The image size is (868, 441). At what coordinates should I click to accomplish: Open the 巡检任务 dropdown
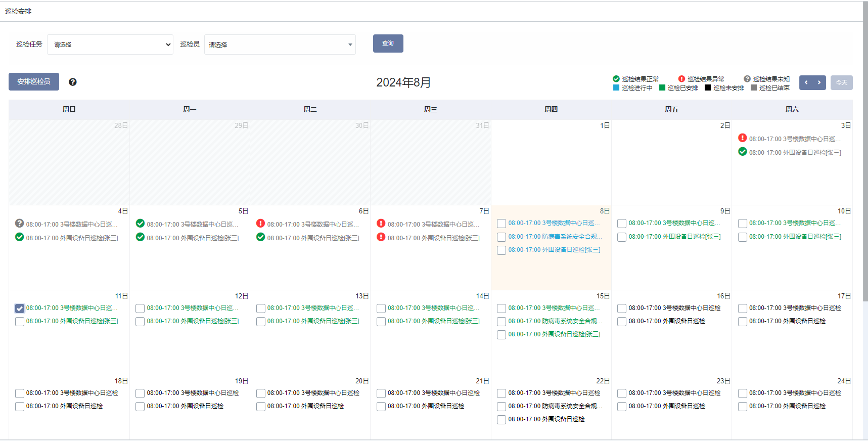tap(110, 45)
